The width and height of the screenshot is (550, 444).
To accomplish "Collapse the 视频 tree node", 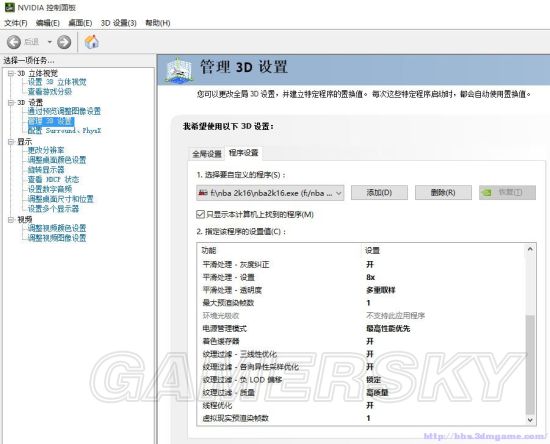I will coord(11,220).
